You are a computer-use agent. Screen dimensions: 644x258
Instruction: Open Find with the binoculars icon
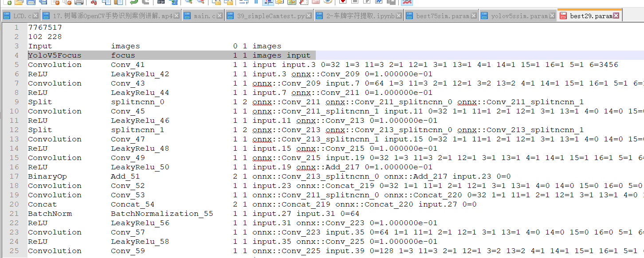161,3
